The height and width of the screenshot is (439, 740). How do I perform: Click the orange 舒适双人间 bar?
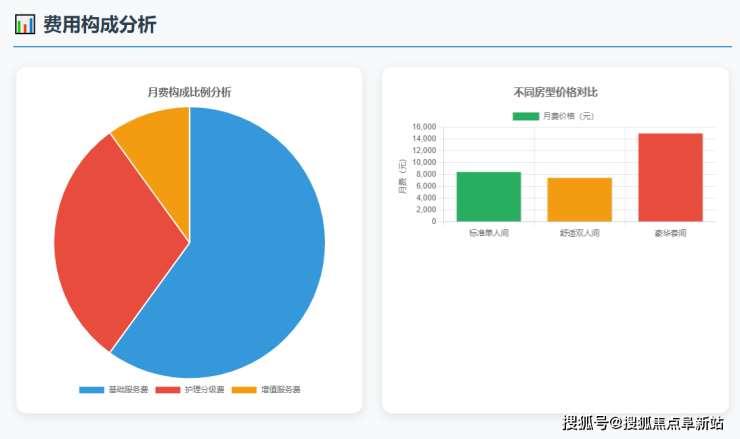click(x=579, y=199)
